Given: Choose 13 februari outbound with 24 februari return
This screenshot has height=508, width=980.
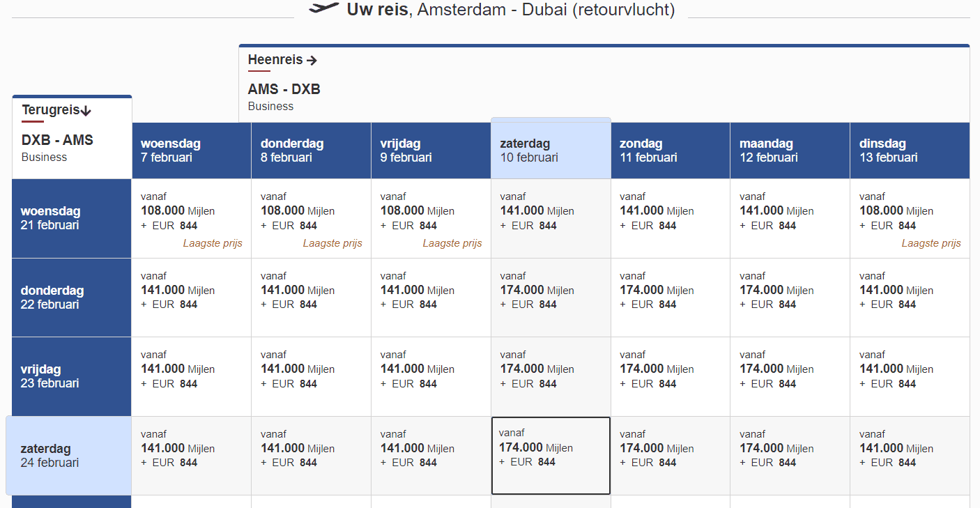Looking at the screenshot, I should click(x=909, y=456).
